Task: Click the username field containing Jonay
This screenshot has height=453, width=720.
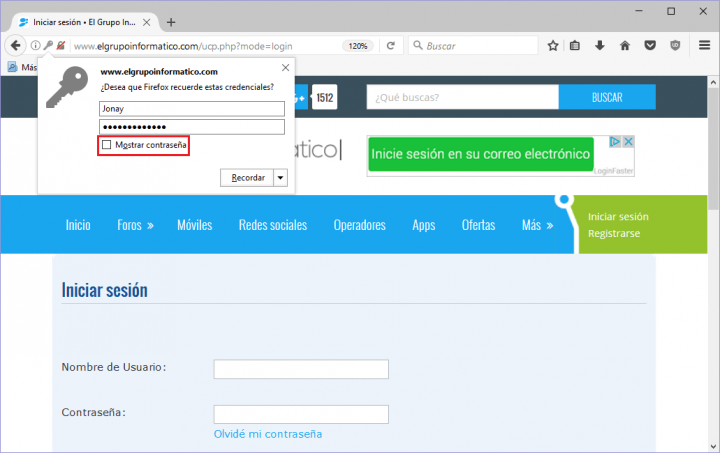Action: coord(192,109)
